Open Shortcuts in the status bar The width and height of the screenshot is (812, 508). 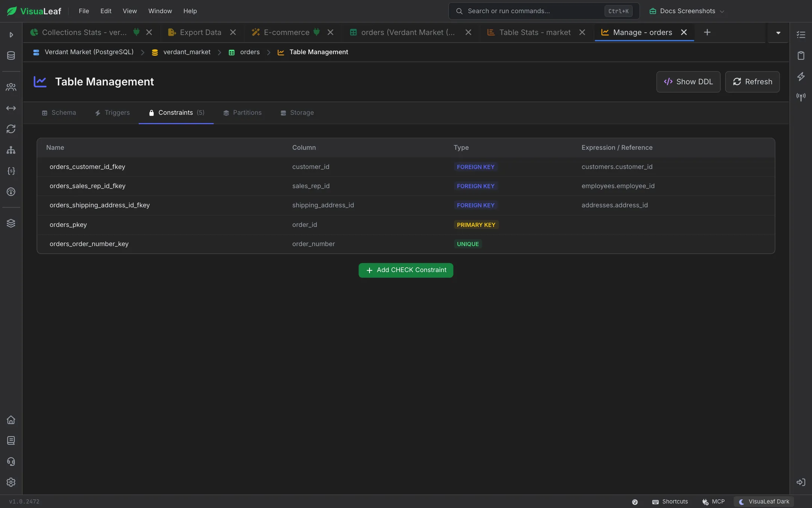[670, 502]
